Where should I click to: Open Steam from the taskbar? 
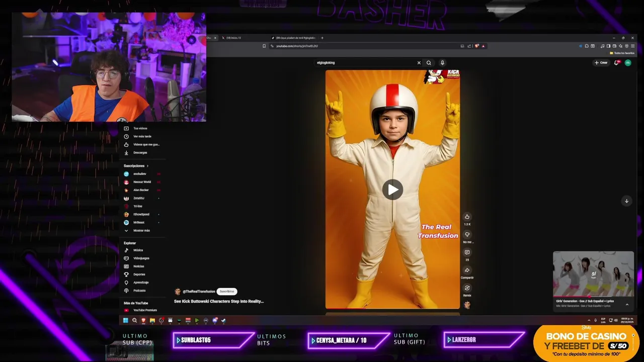pos(224,320)
